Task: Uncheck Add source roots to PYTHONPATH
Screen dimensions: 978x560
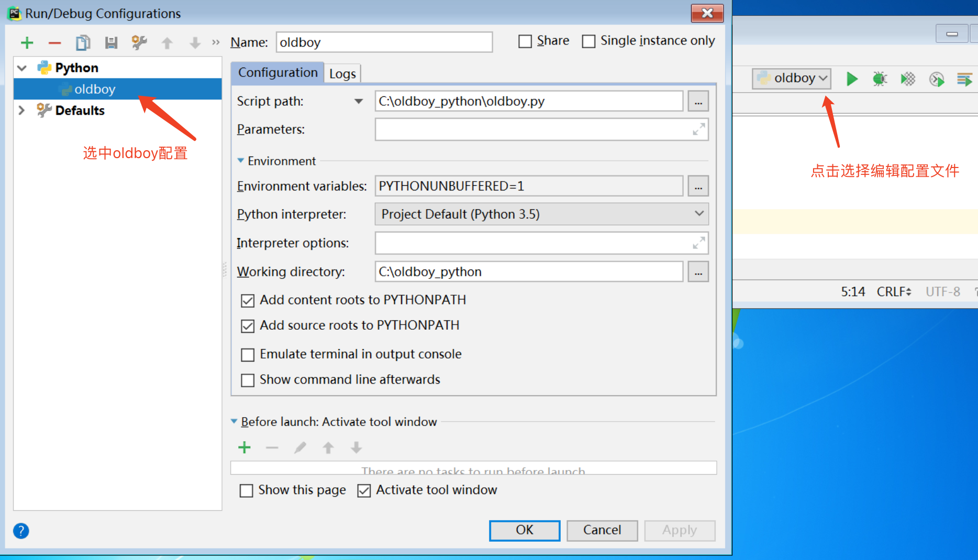Action: [x=248, y=326]
